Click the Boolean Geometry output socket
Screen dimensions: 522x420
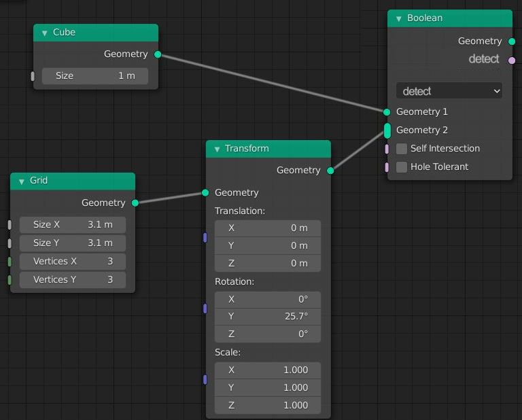click(x=512, y=41)
